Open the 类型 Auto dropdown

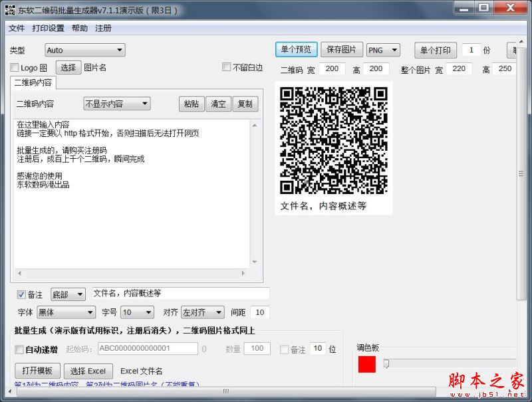click(x=84, y=50)
